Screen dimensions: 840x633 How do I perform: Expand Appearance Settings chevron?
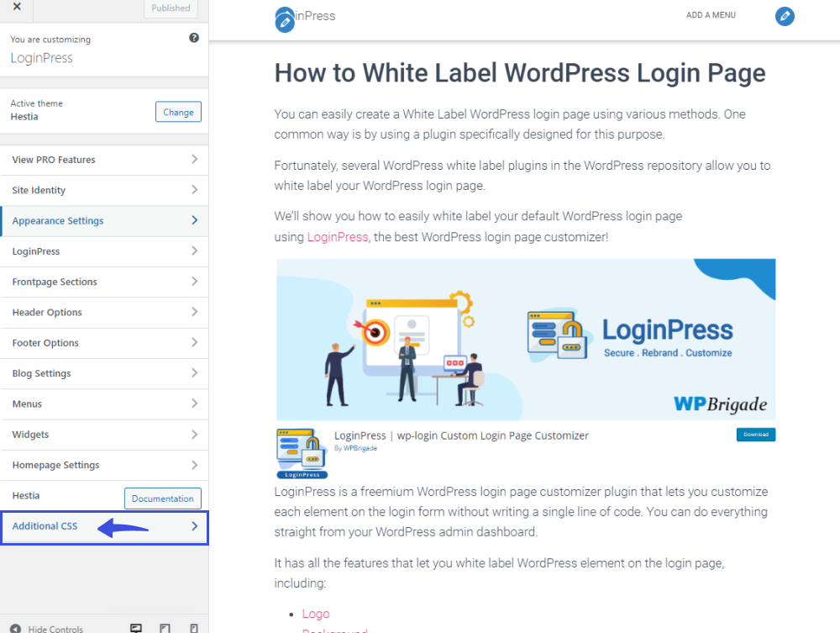click(195, 220)
